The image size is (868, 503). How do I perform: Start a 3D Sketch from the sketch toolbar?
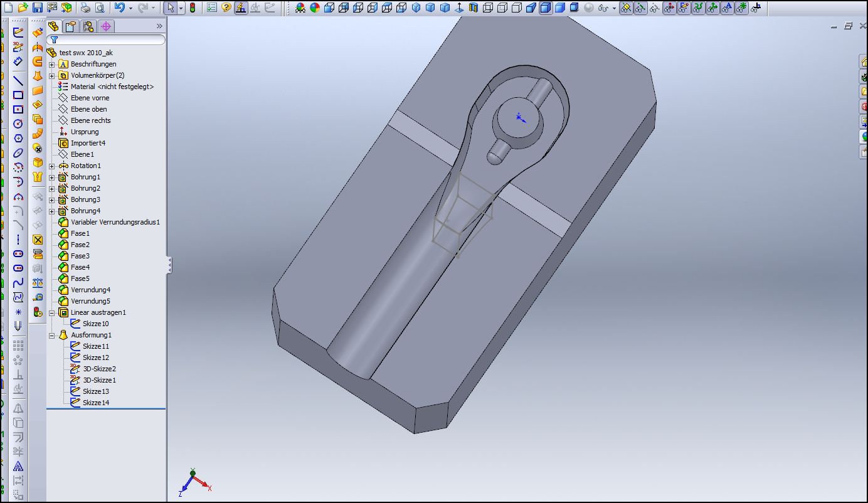tap(18, 47)
